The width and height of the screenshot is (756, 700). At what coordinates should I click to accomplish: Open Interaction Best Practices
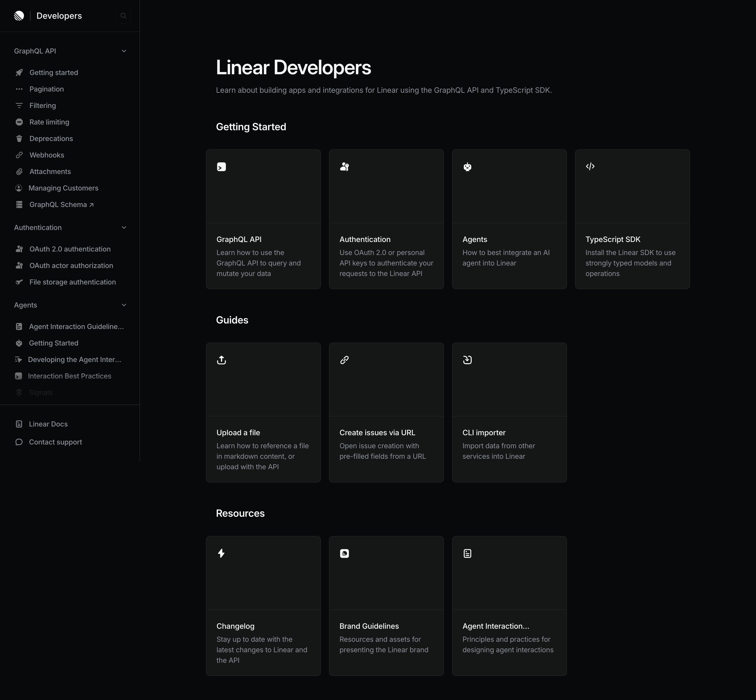pos(70,376)
